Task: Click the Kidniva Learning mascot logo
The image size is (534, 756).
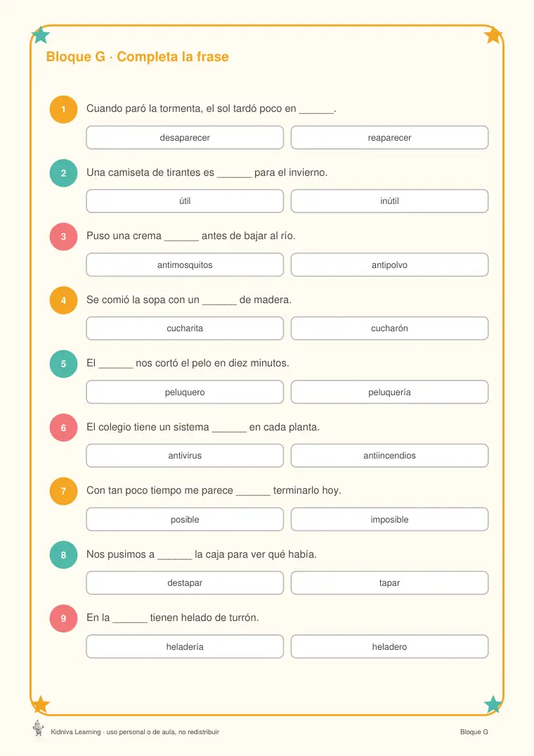Action: pos(38,728)
